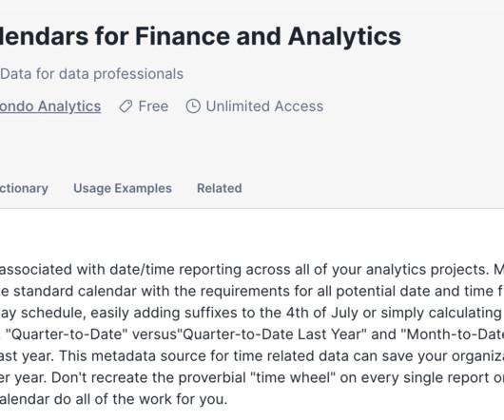Click the subtitle Data for data professionals

click(x=92, y=74)
